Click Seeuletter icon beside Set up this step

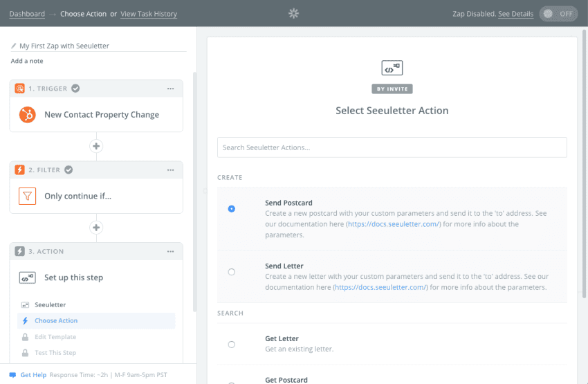click(x=28, y=278)
